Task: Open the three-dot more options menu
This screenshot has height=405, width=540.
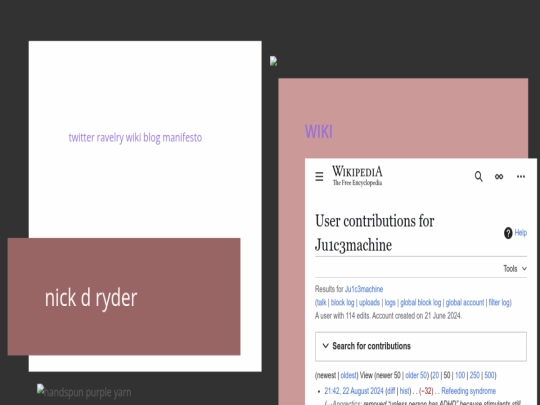Action: pos(521,176)
